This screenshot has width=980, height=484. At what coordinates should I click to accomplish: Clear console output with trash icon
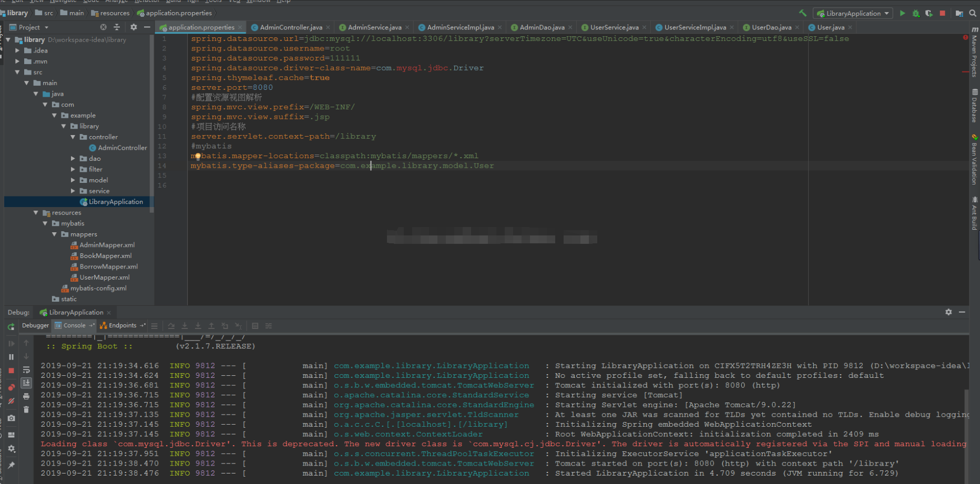point(26,410)
